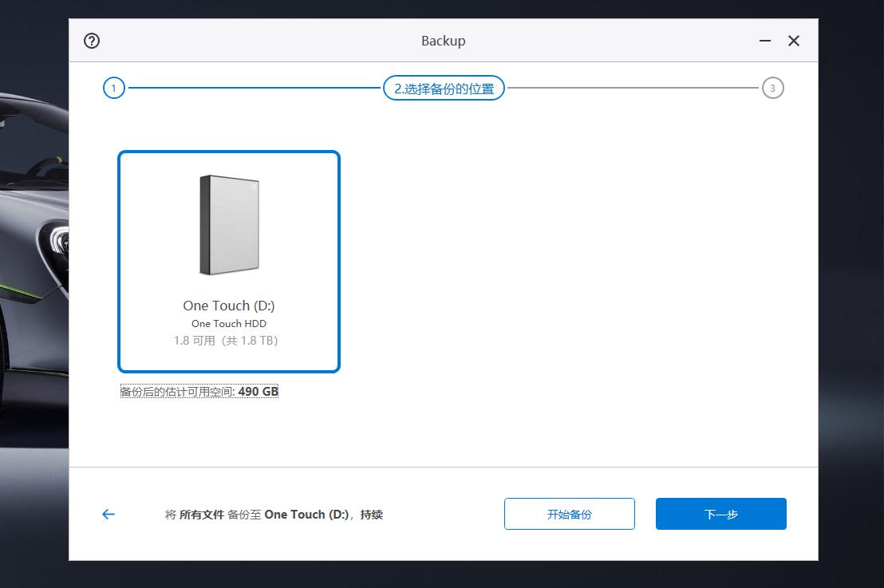Click step 3 circle in progress bar

pos(773,88)
